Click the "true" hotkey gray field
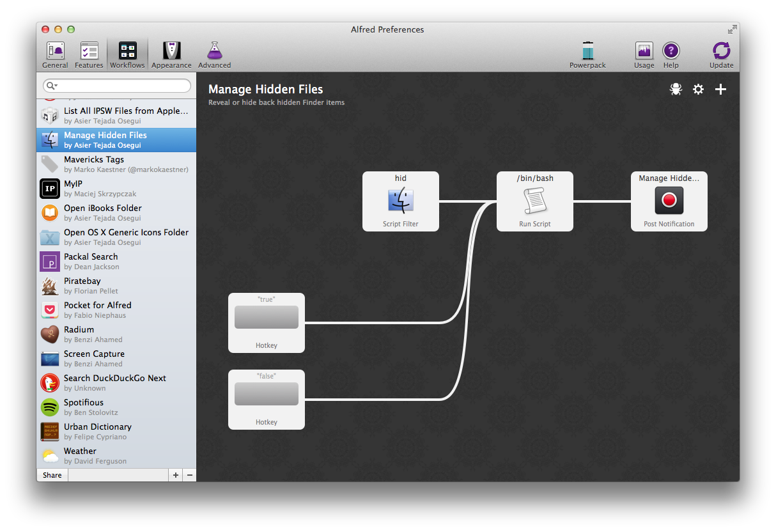 (x=267, y=317)
